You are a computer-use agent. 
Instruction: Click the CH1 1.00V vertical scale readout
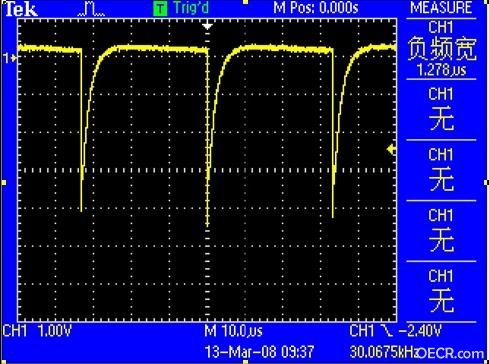coord(37,331)
